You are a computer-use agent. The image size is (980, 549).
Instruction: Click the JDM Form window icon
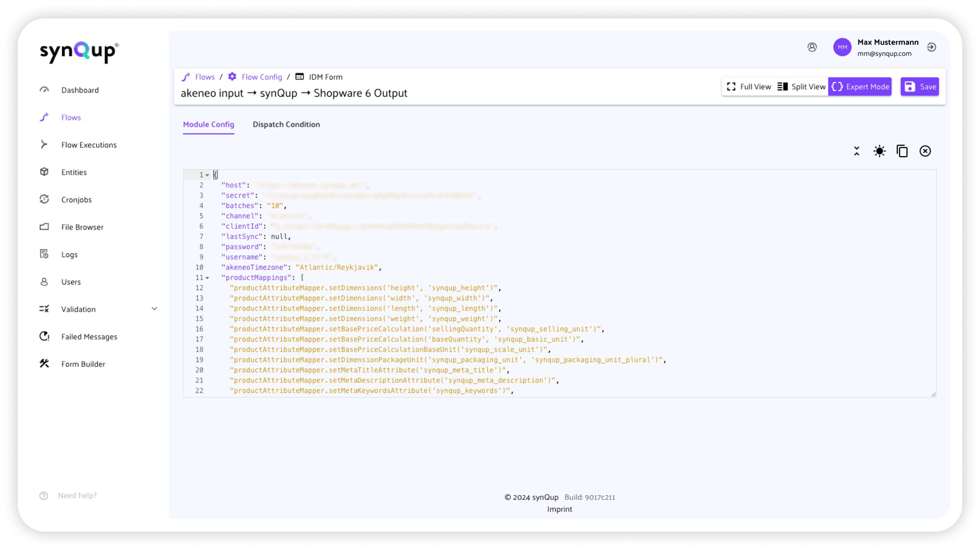(299, 77)
